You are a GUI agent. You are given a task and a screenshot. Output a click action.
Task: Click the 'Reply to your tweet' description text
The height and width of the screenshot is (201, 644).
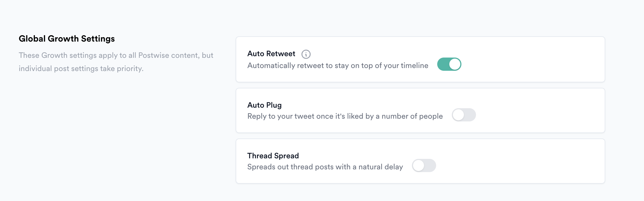tap(345, 116)
